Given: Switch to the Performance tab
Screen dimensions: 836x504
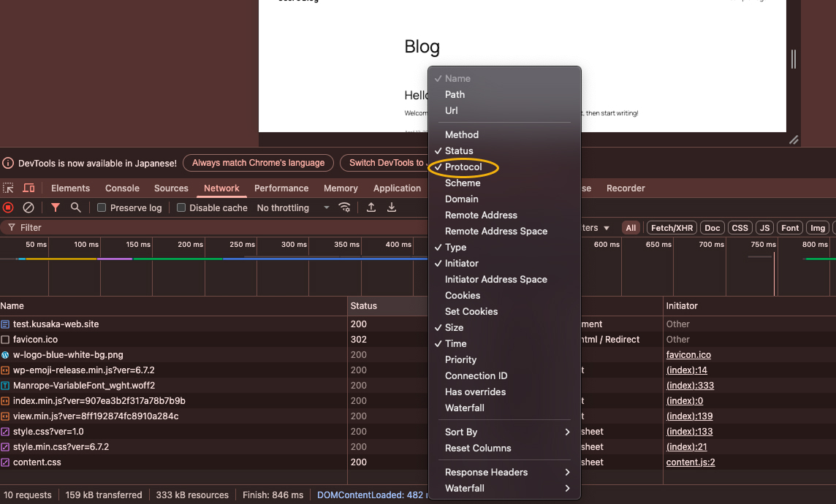Looking at the screenshot, I should tap(281, 188).
